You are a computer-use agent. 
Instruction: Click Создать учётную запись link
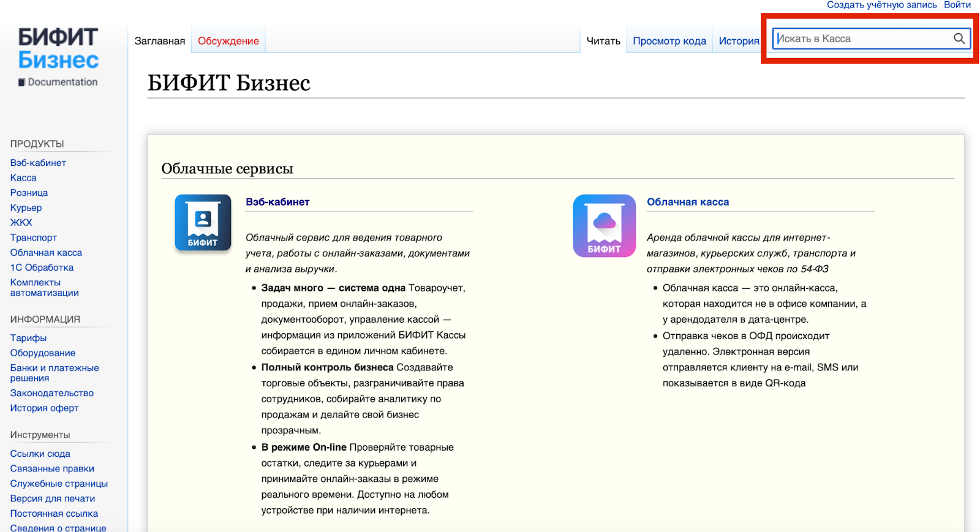tap(881, 5)
